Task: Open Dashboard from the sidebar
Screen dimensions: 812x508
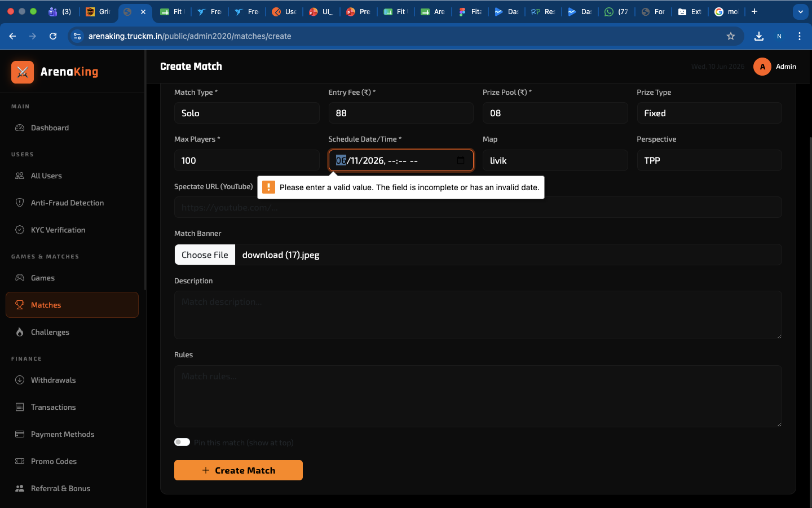Action: click(x=72, y=128)
